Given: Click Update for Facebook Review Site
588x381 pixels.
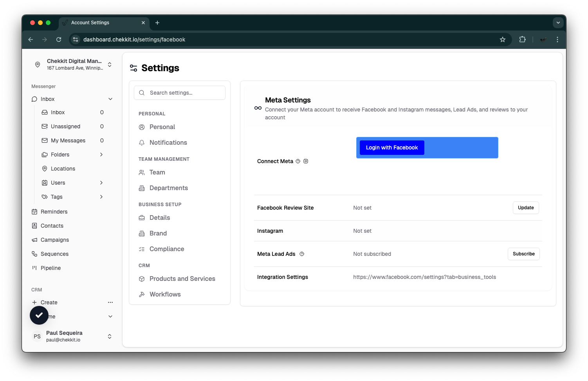Looking at the screenshot, I should (526, 208).
